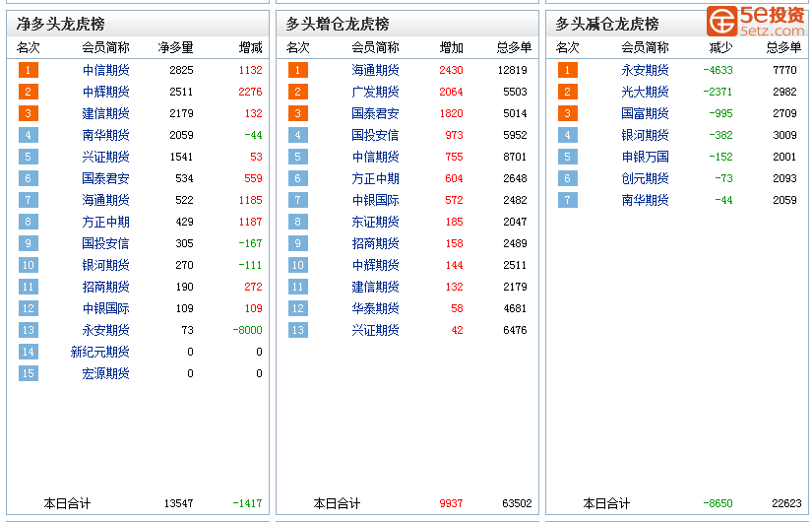Click the 净多头龙虎榜 panel title
The height and width of the screenshot is (522, 812).
point(61,24)
